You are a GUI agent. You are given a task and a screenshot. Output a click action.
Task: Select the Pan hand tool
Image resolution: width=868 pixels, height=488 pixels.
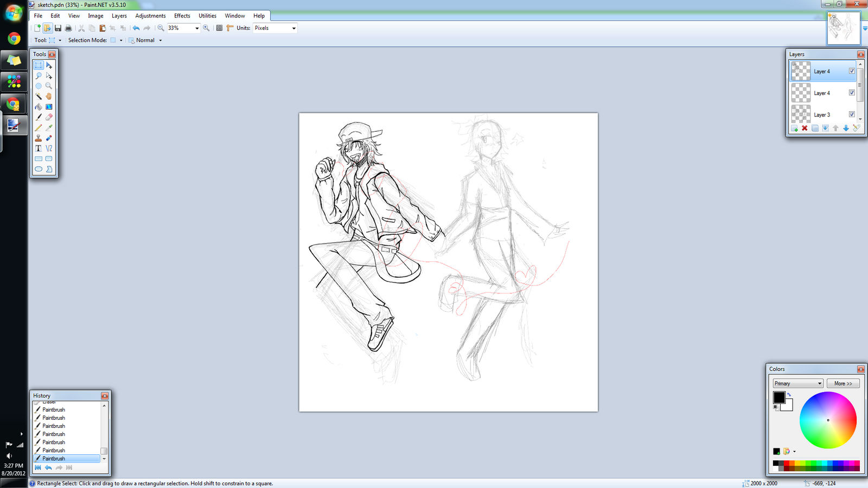49,96
